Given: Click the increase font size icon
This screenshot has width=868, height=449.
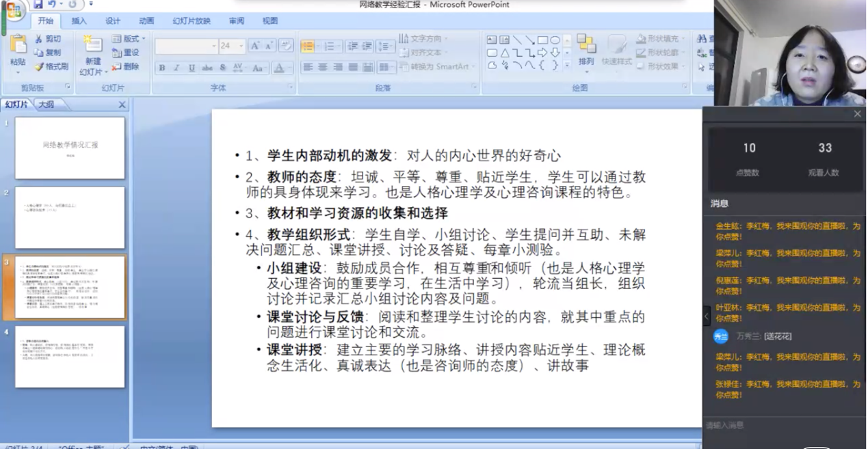Looking at the screenshot, I should tap(255, 46).
